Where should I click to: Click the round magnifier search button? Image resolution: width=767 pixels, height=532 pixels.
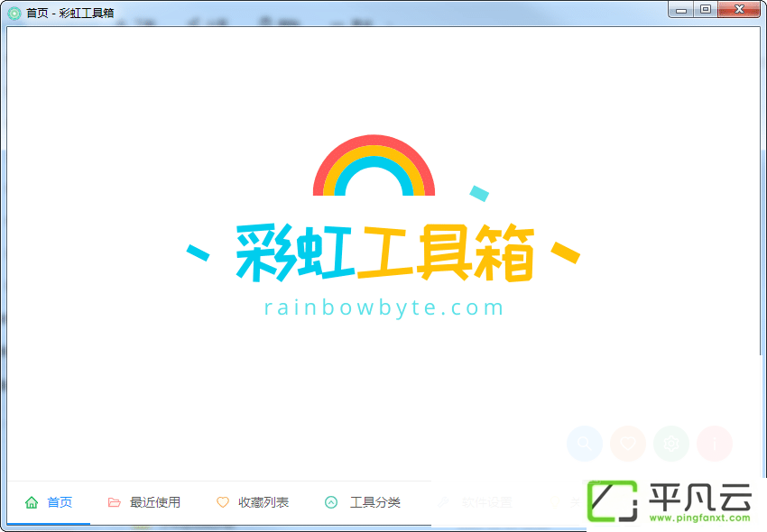pos(585,444)
